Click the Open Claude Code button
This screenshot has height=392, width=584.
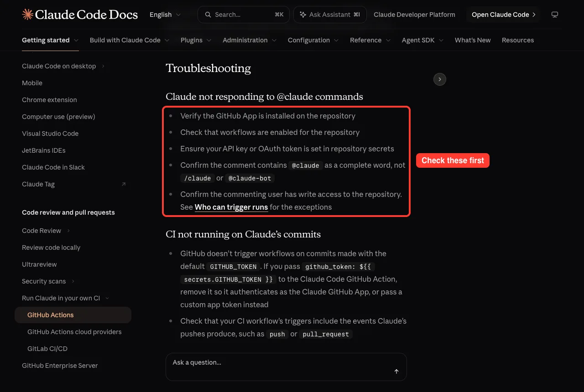tap(503, 15)
